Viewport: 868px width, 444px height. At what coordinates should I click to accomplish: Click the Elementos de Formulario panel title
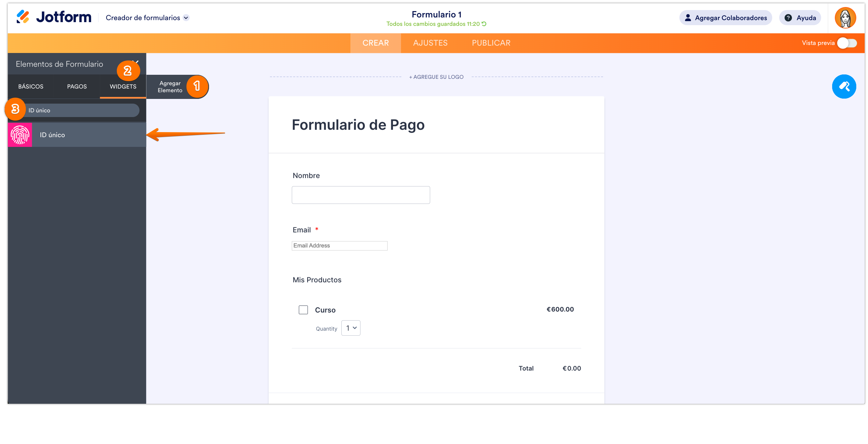(x=59, y=64)
